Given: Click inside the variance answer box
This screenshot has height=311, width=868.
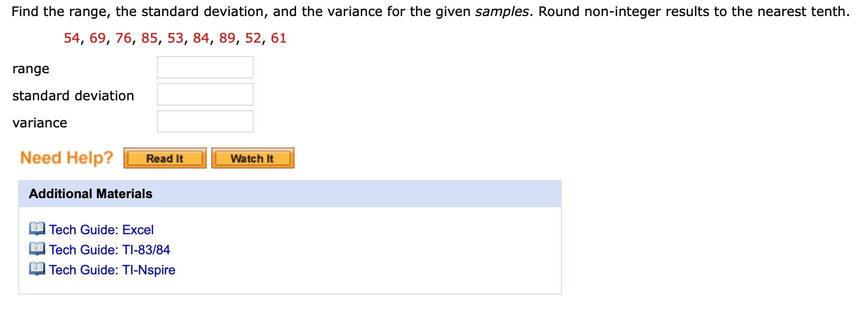Looking at the screenshot, I should click(205, 121).
